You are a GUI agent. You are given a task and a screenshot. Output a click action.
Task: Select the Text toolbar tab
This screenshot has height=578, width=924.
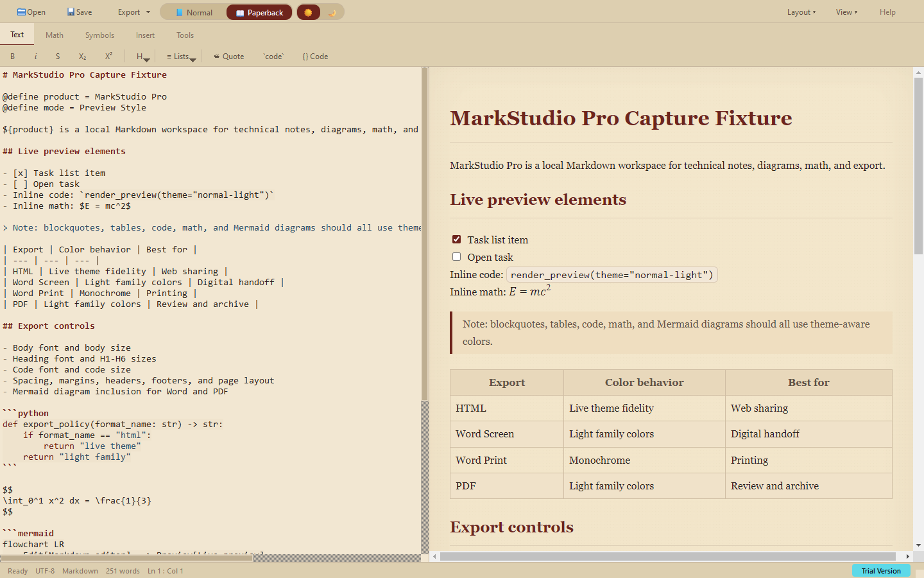point(17,35)
